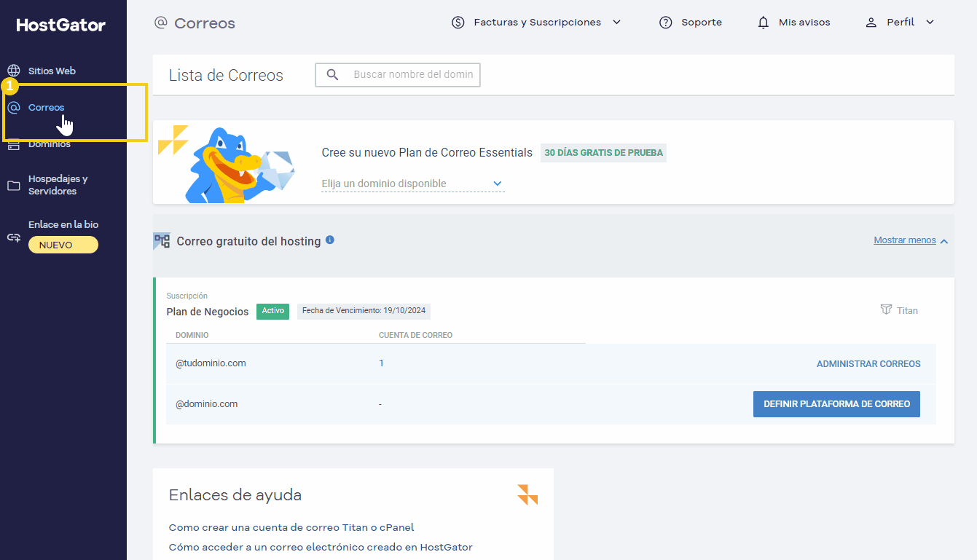Click the info icon next to Correo gratuito del hosting
This screenshot has height=560, width=977.
330,240
